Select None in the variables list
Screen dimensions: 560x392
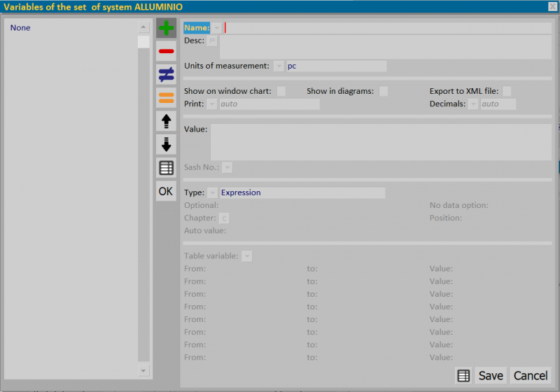click(20, 28)
